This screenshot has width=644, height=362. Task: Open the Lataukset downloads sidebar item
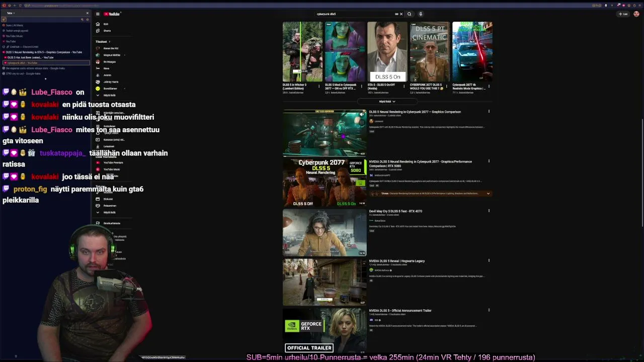pyautogui.click(x=108, y=146)
